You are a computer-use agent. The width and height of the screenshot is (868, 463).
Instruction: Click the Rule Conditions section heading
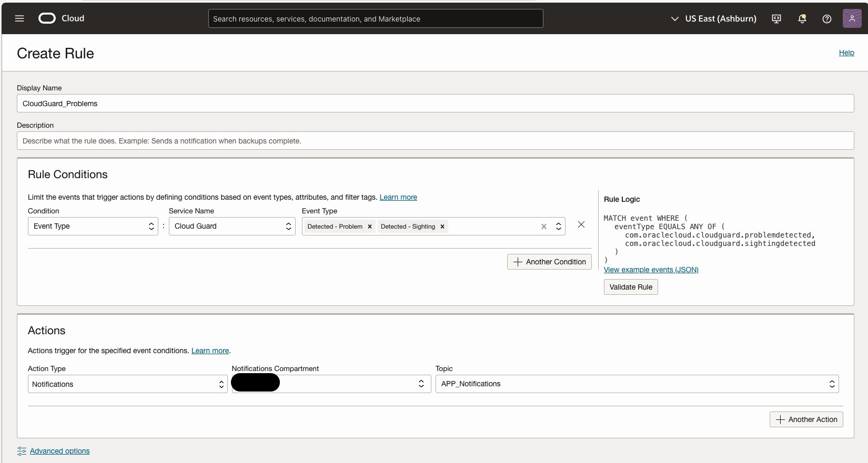coord(67,174)
